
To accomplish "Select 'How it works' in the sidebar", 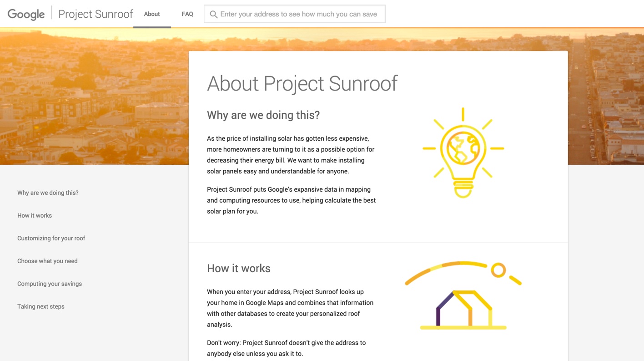I will point(35,215).
